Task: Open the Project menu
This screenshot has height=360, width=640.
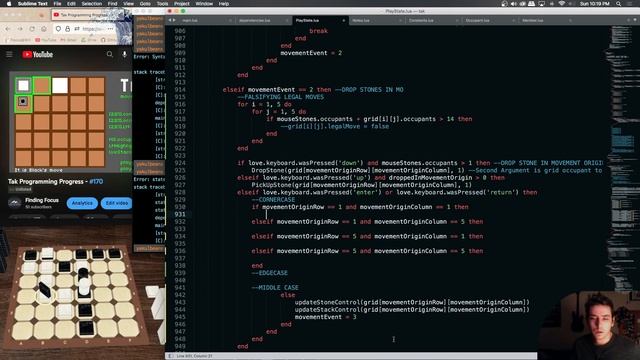Action: [182, 4]
